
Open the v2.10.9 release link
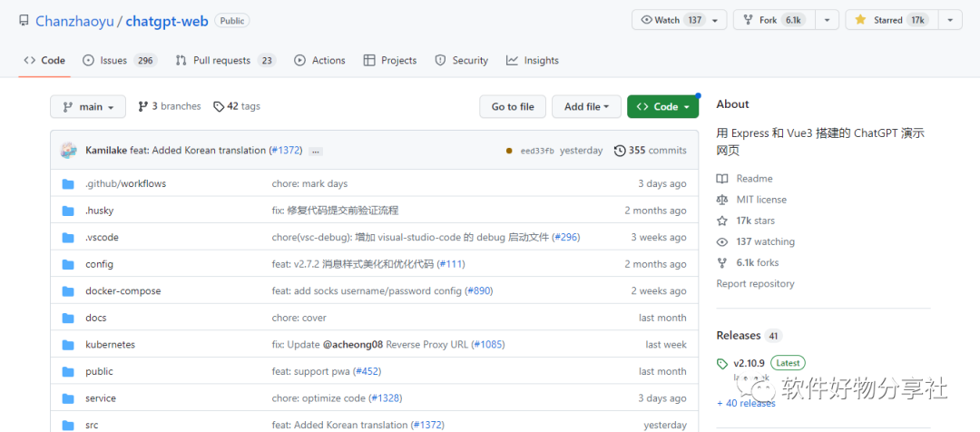(x=749, y=363)
